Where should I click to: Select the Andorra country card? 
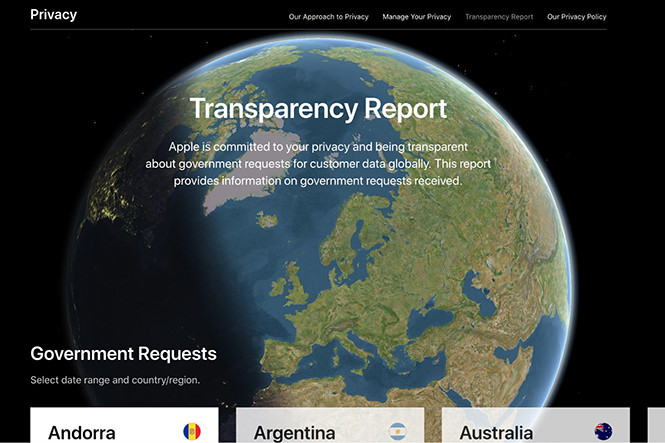[x=124, y=425]
